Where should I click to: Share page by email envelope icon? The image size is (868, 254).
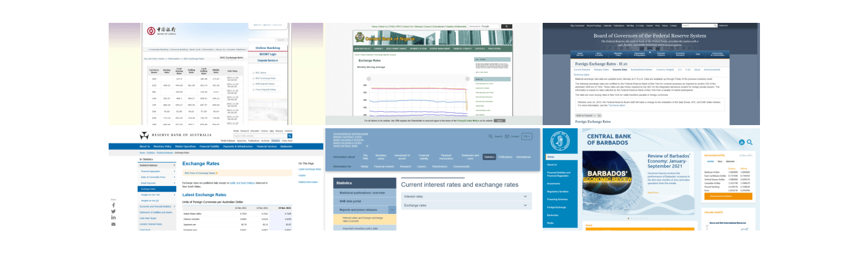point(113,224)
